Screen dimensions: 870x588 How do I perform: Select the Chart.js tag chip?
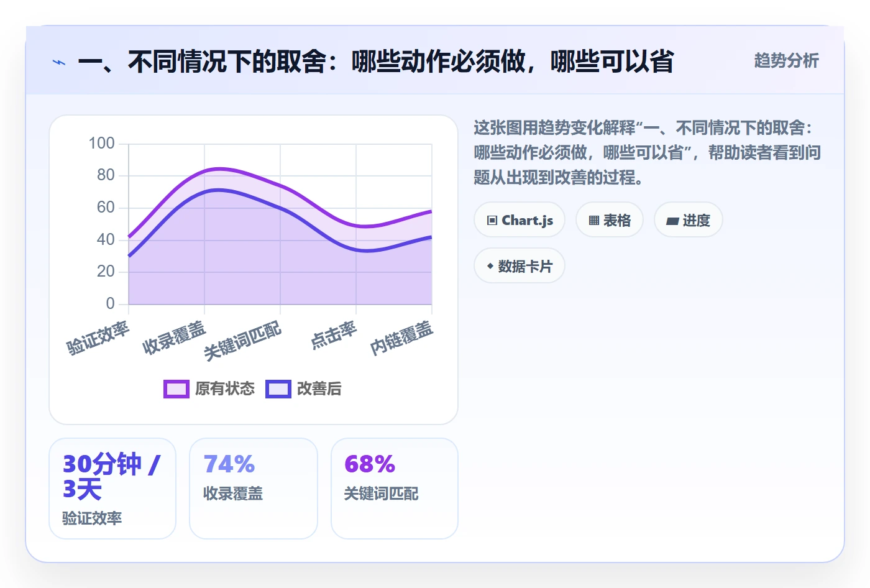click(x=520, y=220)
